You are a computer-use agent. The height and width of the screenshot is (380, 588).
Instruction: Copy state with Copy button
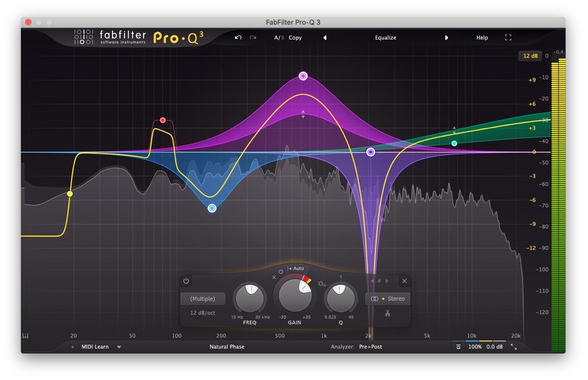point(295,38)
